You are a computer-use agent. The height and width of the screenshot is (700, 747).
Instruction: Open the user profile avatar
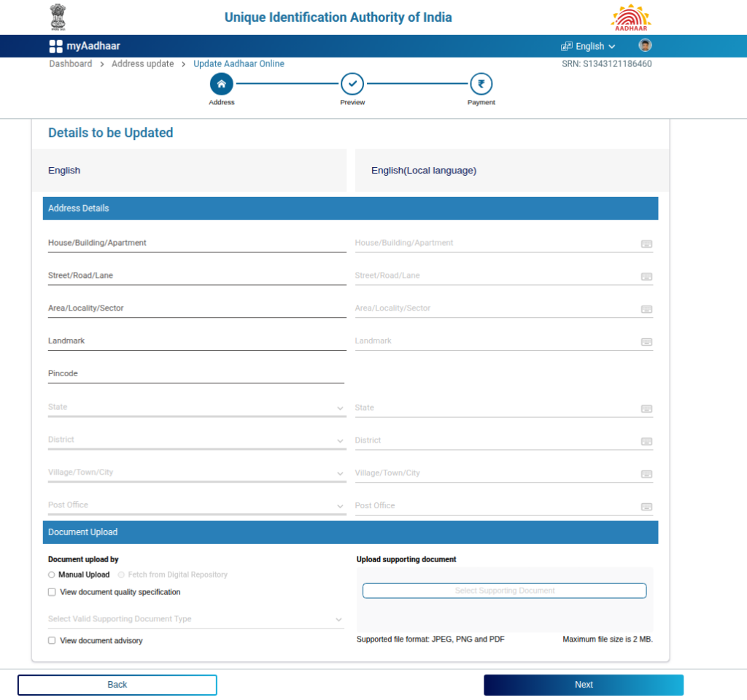[x=645, y=46]
